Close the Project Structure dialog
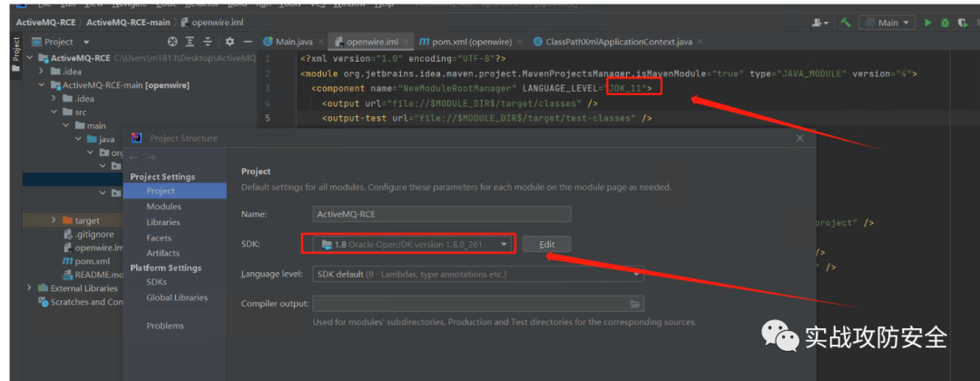The width and height of the screenshot is (980, 381). (x=800, y=139)
